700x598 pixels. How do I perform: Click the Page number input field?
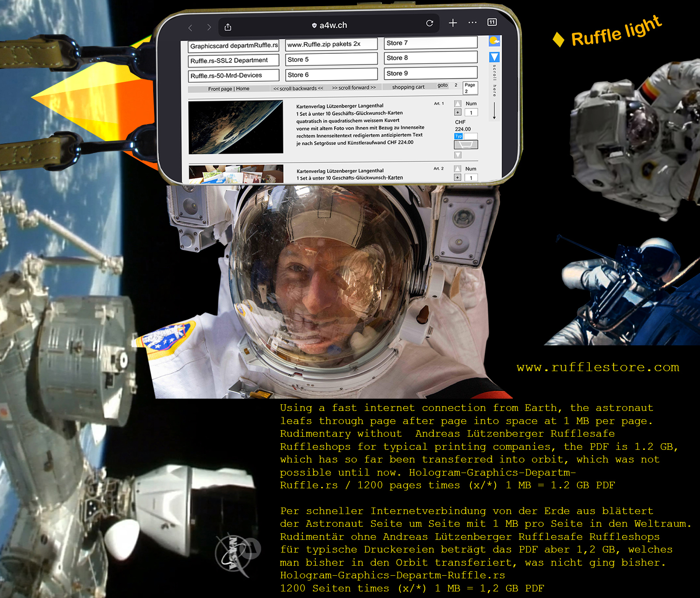click(470, 88)
